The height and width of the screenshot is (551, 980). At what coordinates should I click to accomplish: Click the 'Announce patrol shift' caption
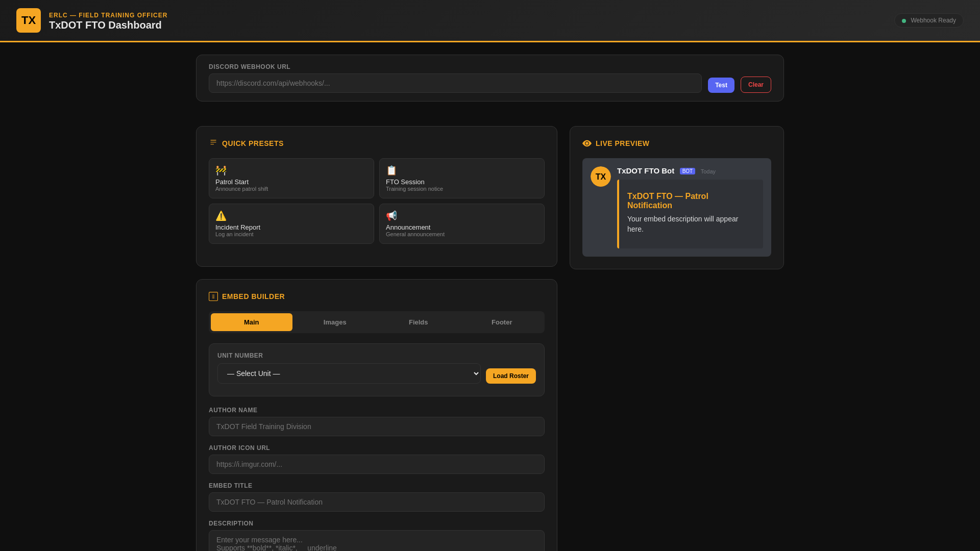click(241, 189)
